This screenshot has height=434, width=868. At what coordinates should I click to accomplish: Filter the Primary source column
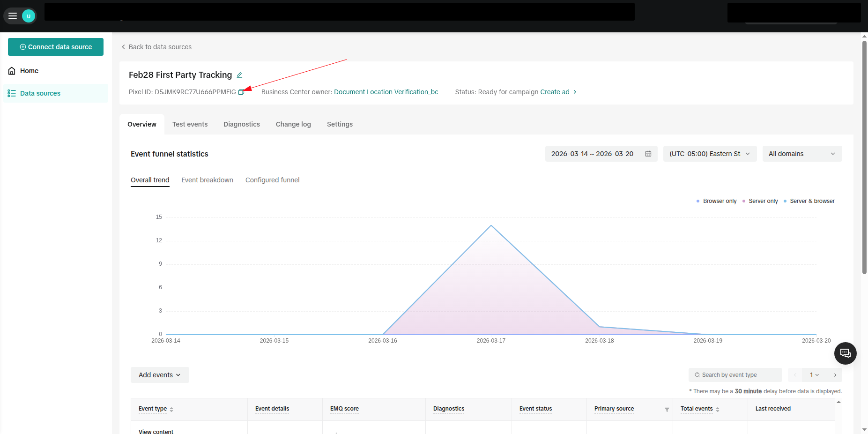point(667,410)
